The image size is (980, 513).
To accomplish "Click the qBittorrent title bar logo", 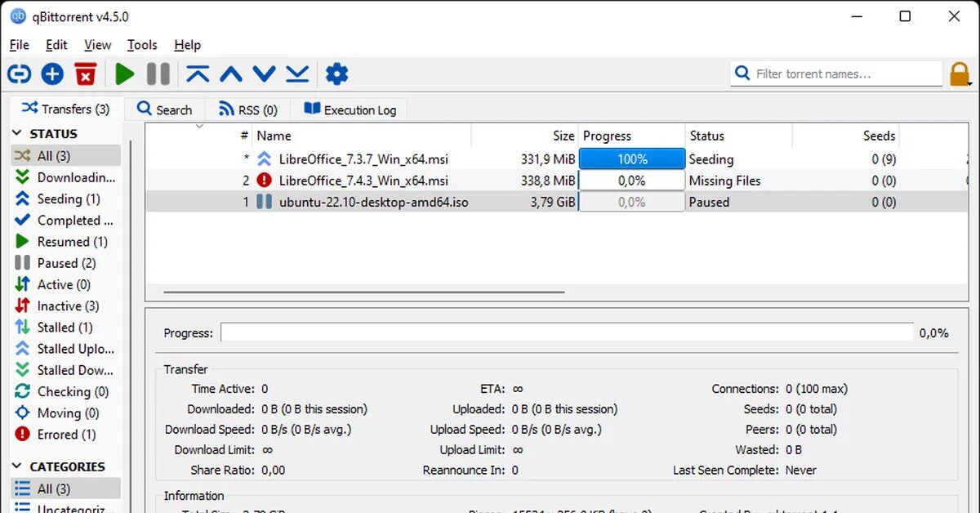I will (x=18, y=16).
